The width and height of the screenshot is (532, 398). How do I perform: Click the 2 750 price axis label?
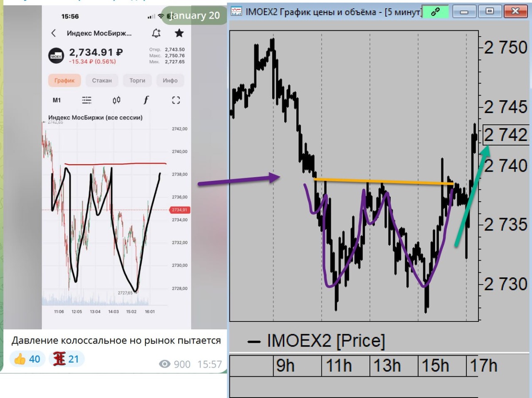(506, 47)
